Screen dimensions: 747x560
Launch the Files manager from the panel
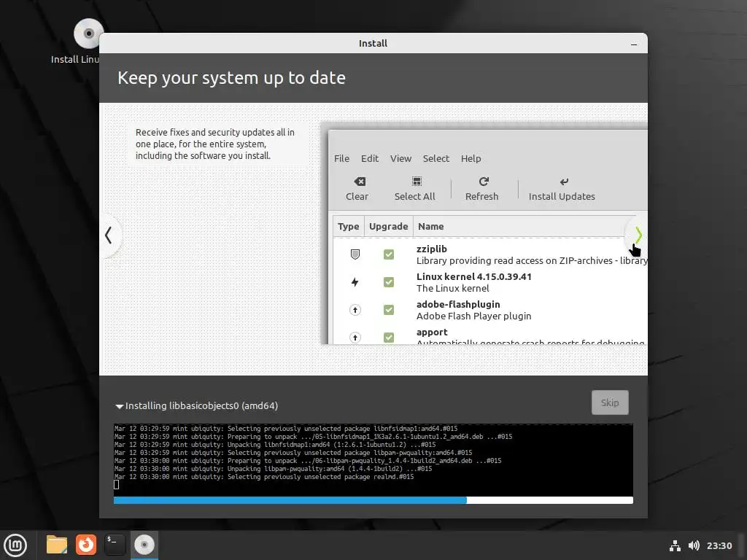(x=57, y=545)
